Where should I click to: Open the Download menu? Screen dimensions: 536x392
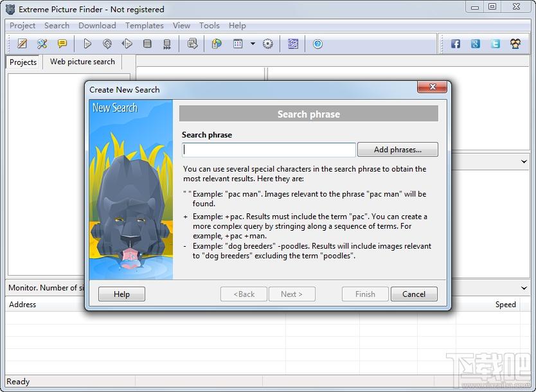[97, 26]
